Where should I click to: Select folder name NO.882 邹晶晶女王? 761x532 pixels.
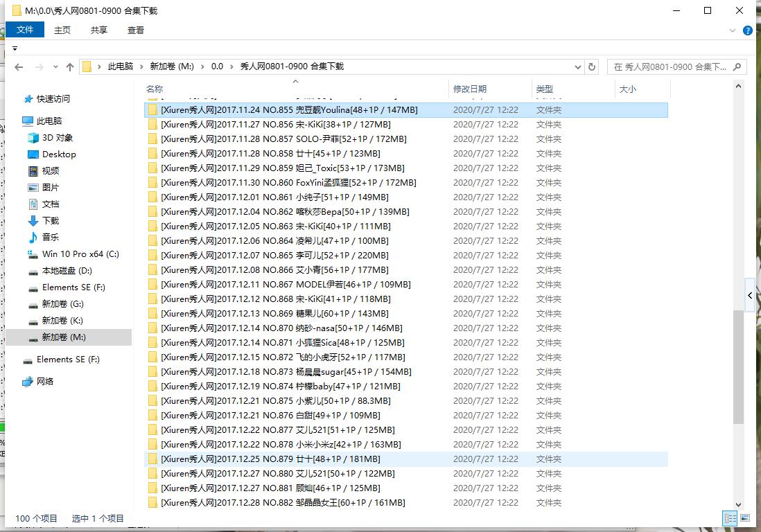tap(283, 503)
